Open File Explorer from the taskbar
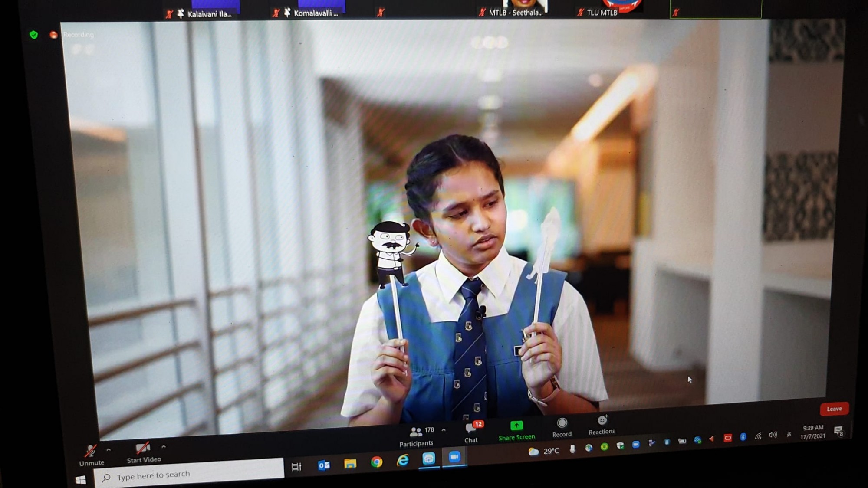 [x=350, y=464]
